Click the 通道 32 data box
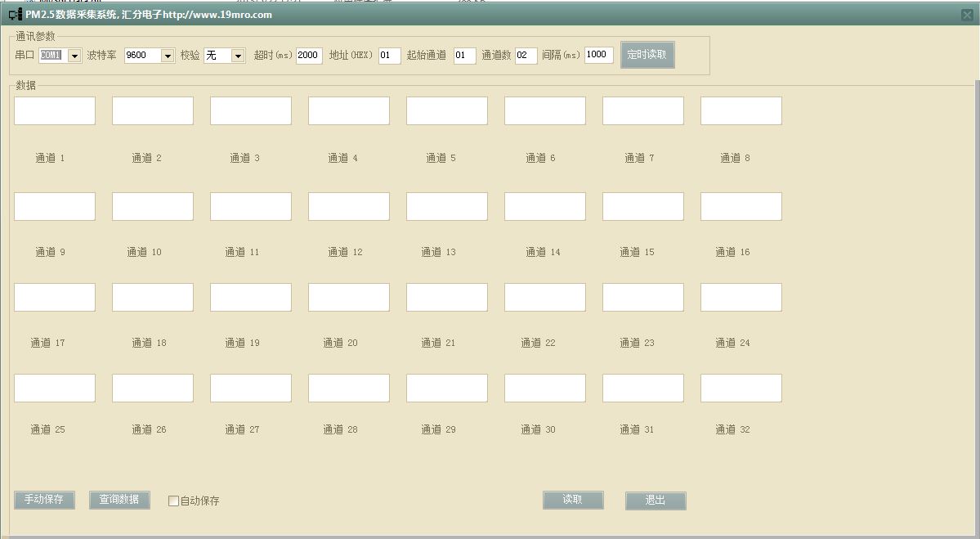This screenshot has width=980, height=539. coord(742,389)
